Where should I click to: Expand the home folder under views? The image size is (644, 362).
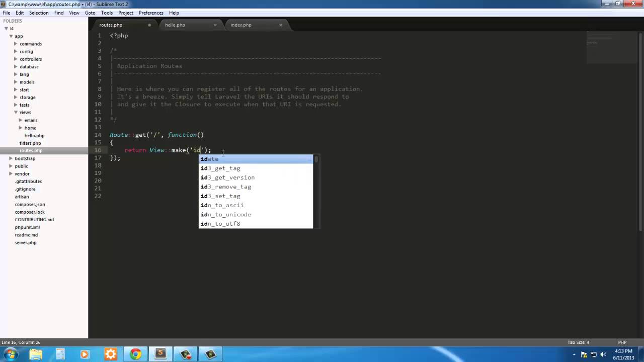21,128
